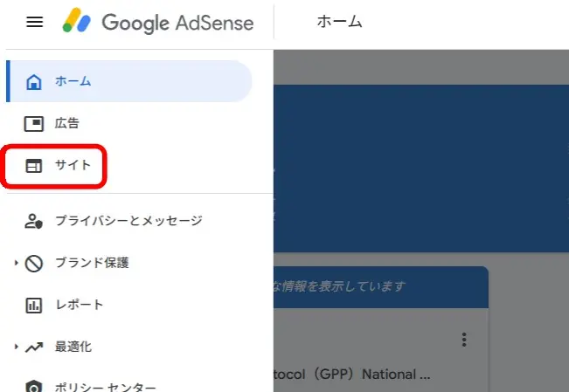Click the bar chart icon for レポート
Screen dimensions: 569x392
tap(34, 305)
